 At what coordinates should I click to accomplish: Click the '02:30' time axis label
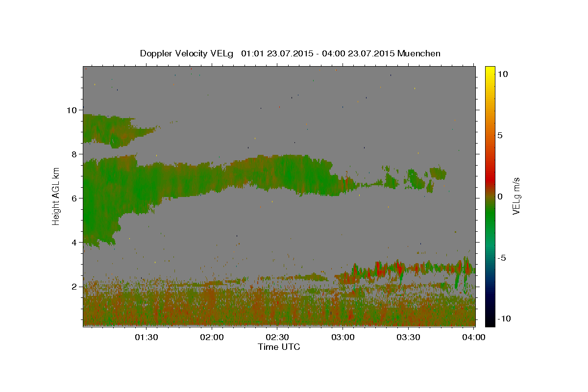tap(277, 338)
